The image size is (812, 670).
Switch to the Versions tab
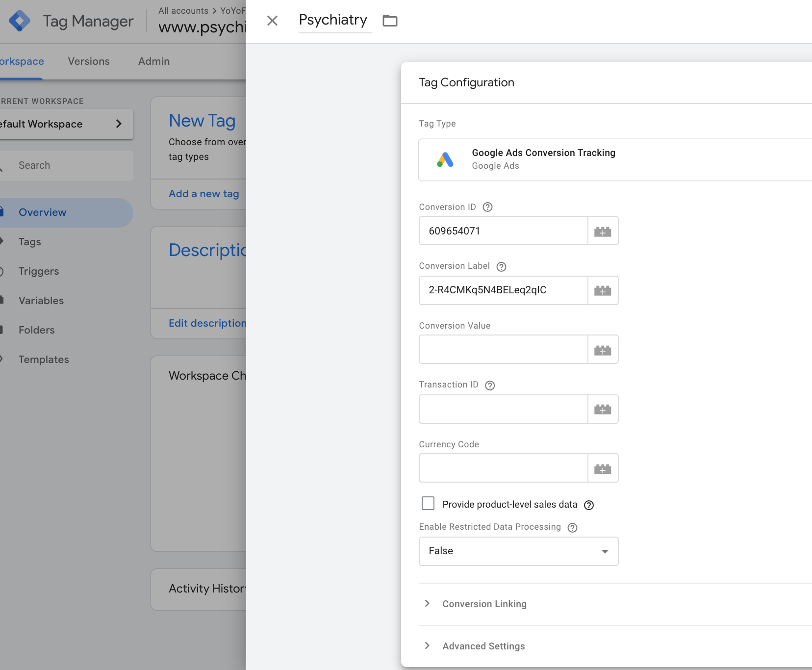[x=89, y=61]
